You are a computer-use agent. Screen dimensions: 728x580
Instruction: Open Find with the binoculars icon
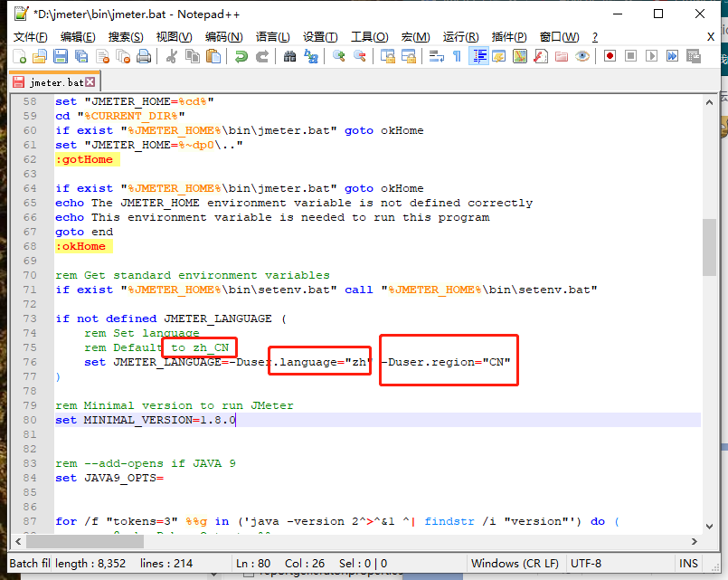(x=289, y=56)
